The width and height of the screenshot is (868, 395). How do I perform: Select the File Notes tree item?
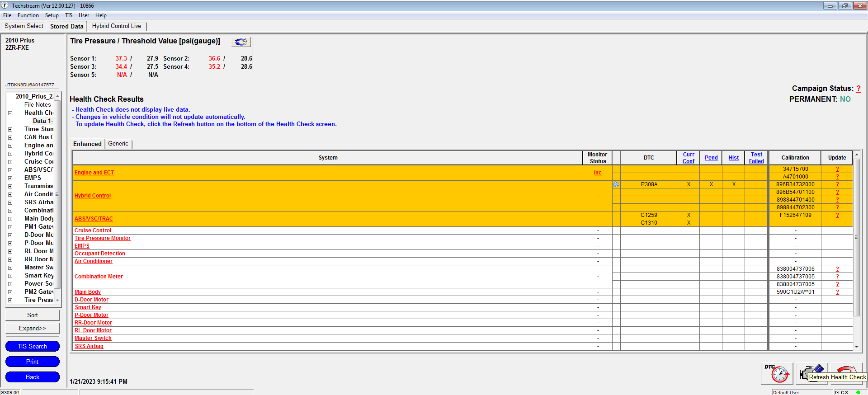[x=38, y=105]
